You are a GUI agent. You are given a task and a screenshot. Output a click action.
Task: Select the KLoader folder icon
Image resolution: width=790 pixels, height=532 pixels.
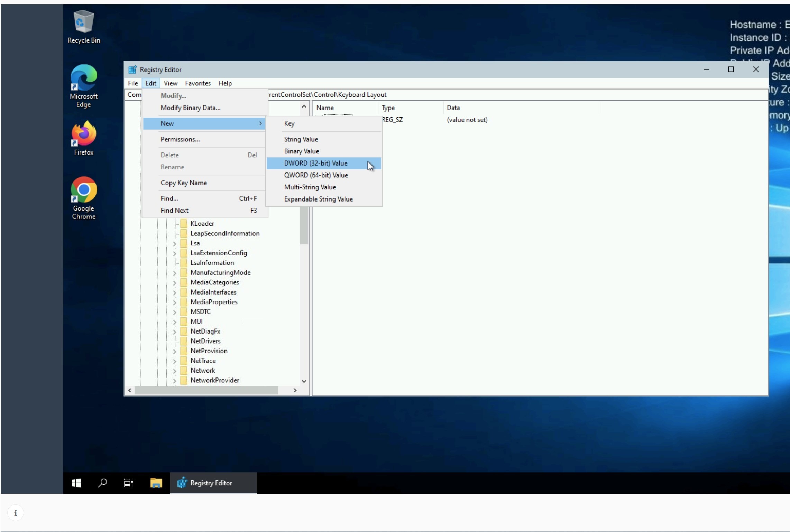point(184,224)
